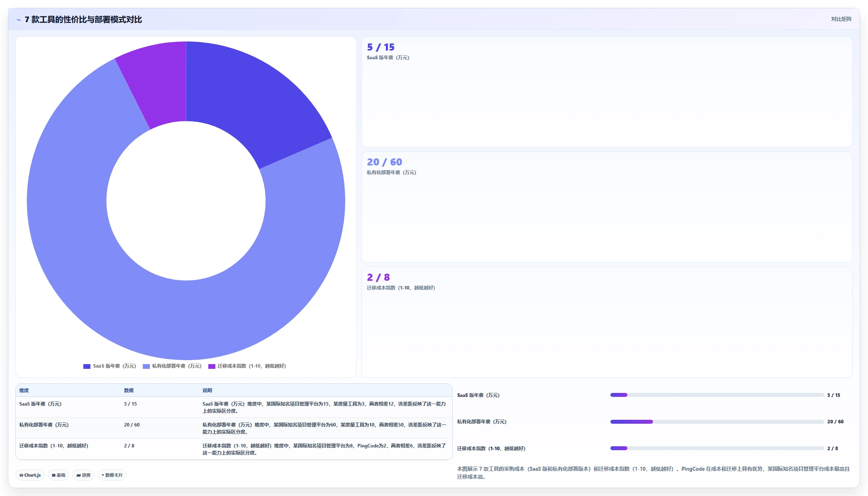Toggle the SaaS 版年费 legend item
The width and height of the screenshot is (868, 496).
110,366
